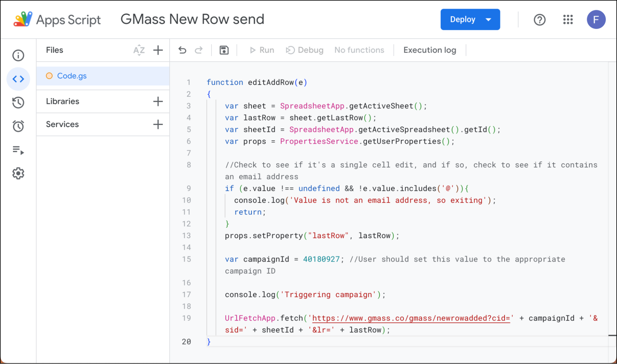
Task: Click 'Triggering campaign' string on line 17
Action: 329,295
